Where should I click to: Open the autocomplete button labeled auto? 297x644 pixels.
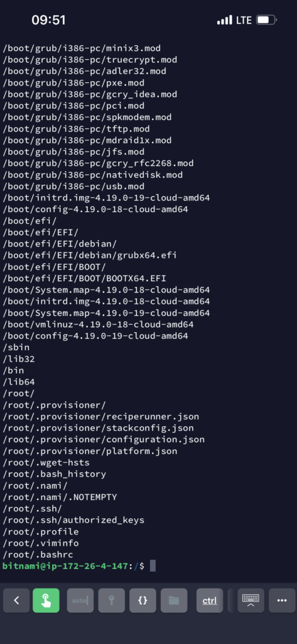coord(80,601)
